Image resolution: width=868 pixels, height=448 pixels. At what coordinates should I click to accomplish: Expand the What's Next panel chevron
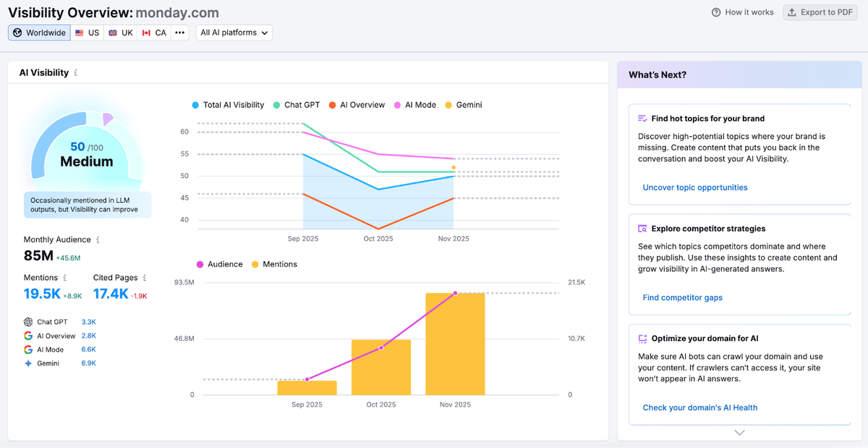[739, 432]
